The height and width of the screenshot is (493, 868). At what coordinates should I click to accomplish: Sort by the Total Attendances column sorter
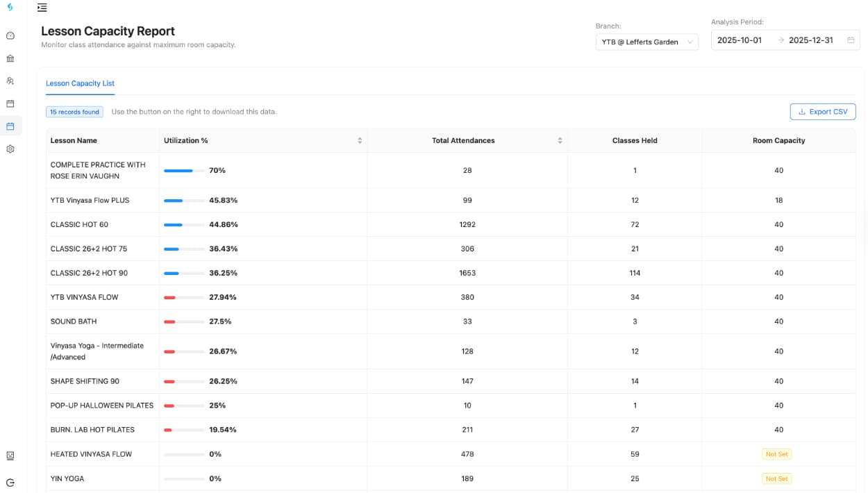pos(560,140)
